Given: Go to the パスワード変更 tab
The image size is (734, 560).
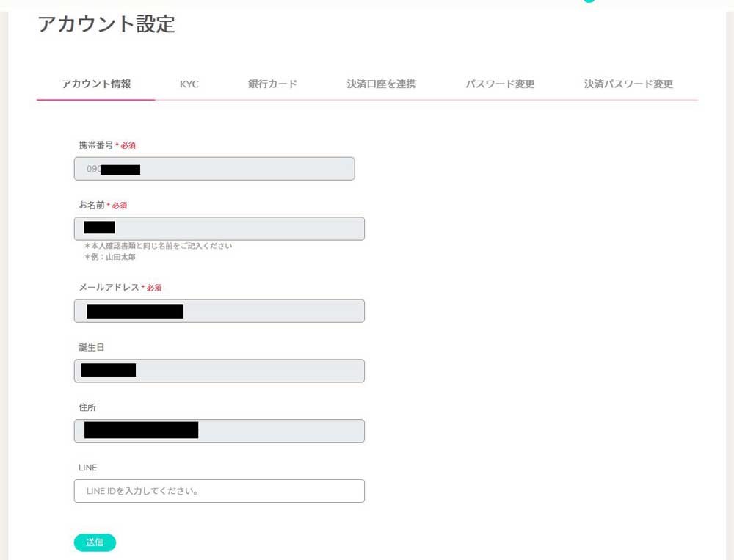Looking at the screenshot, I should 500,84.
